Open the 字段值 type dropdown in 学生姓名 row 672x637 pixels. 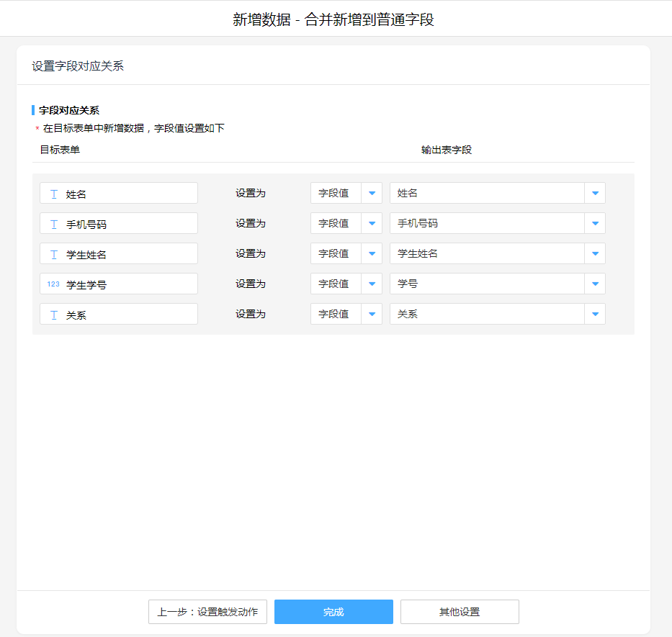click(372, 253)
